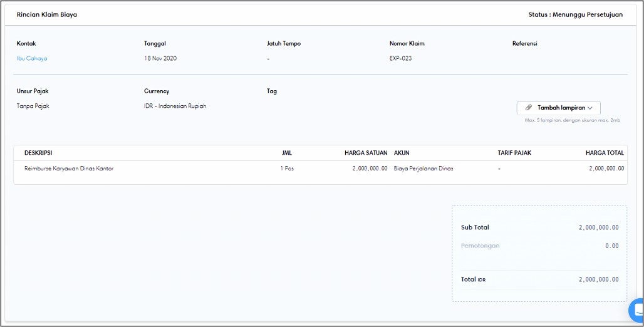
Task: Click the Referensi label
Action: coord(525,44)
